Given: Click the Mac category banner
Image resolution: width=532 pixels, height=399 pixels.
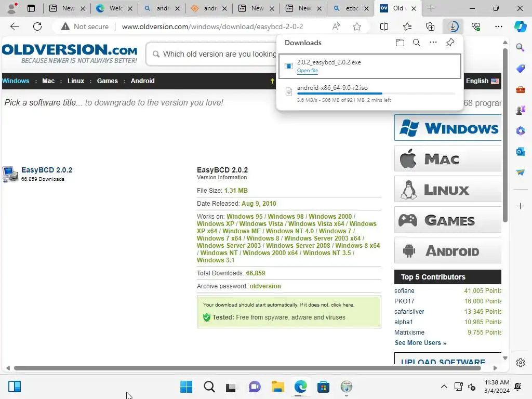Looking at the screenshot, I should [x=447, y=158].
